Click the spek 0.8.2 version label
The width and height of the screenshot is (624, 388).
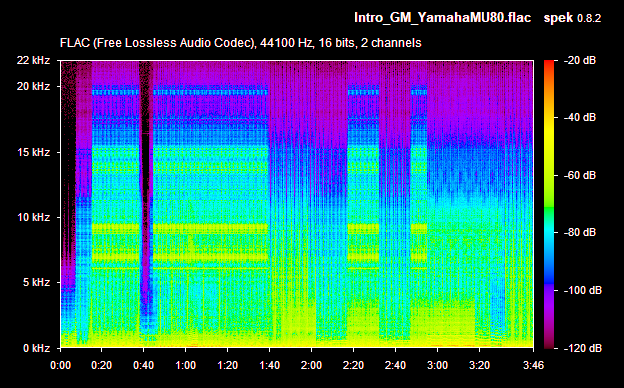click(572, 18)
